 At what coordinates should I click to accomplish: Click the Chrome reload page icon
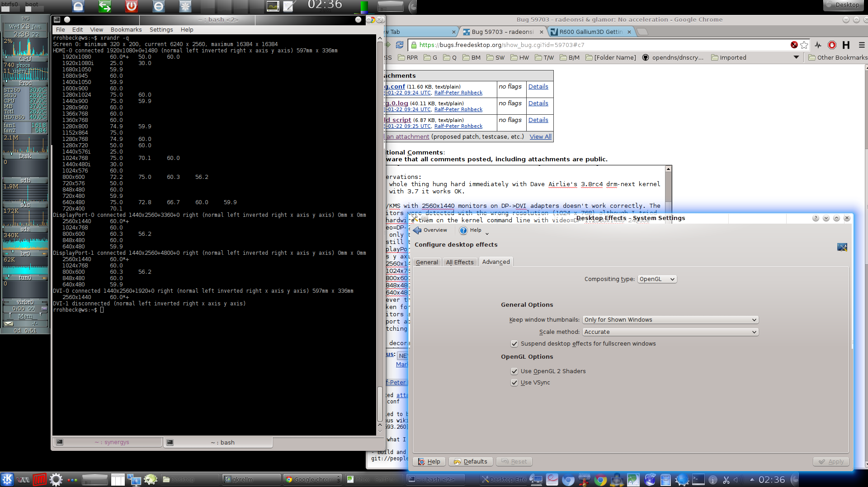click(x=400, y=45)
